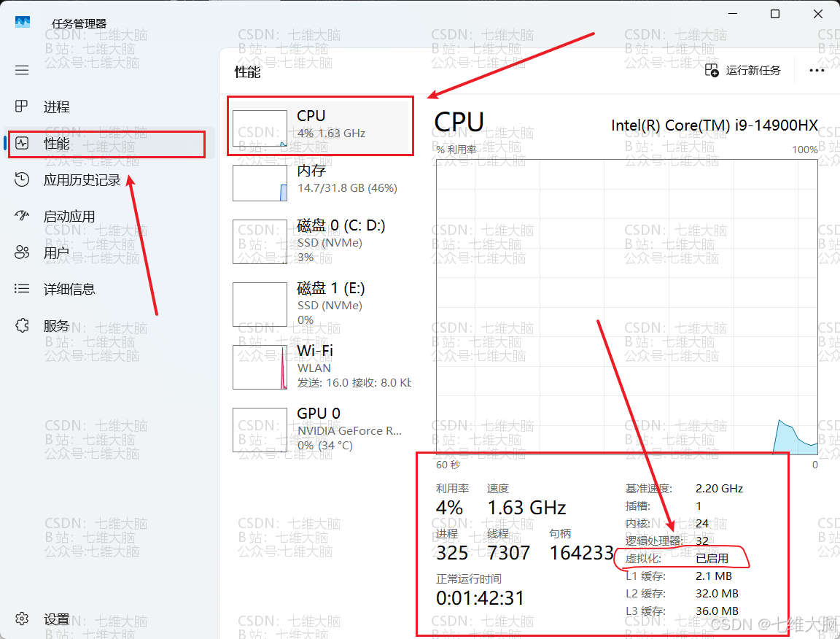
Task: Open the 详细信息 page
Action: (109, 289)
